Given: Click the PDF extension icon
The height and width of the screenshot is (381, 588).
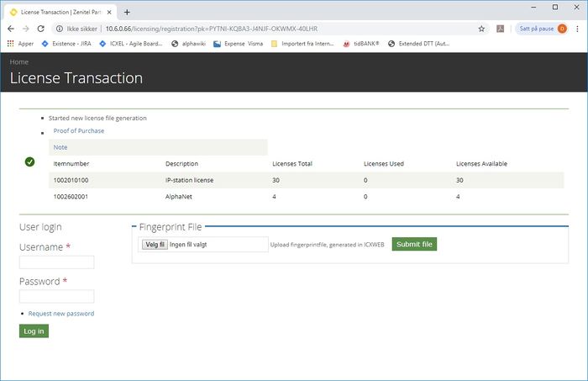Looking at the screenshot, I should (501, 28).
